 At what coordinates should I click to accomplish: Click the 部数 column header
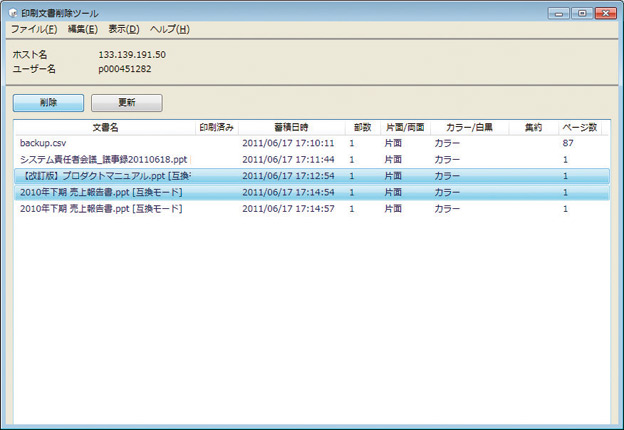(x=362, y=128)
